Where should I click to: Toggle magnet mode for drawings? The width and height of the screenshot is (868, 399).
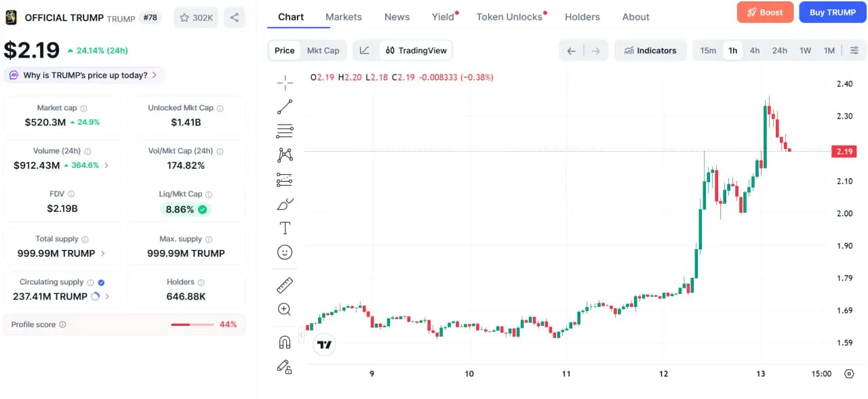tap(285, 342)
